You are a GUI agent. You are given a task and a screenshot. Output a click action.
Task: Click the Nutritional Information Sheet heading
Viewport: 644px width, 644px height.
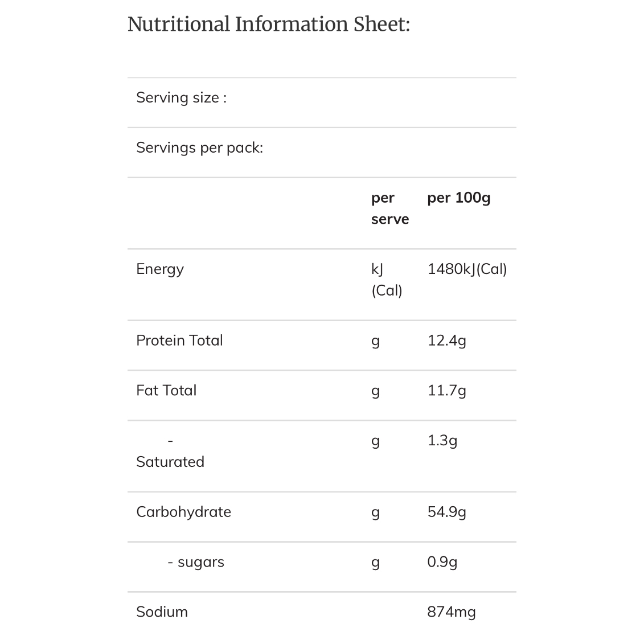(x=269, y=24)
